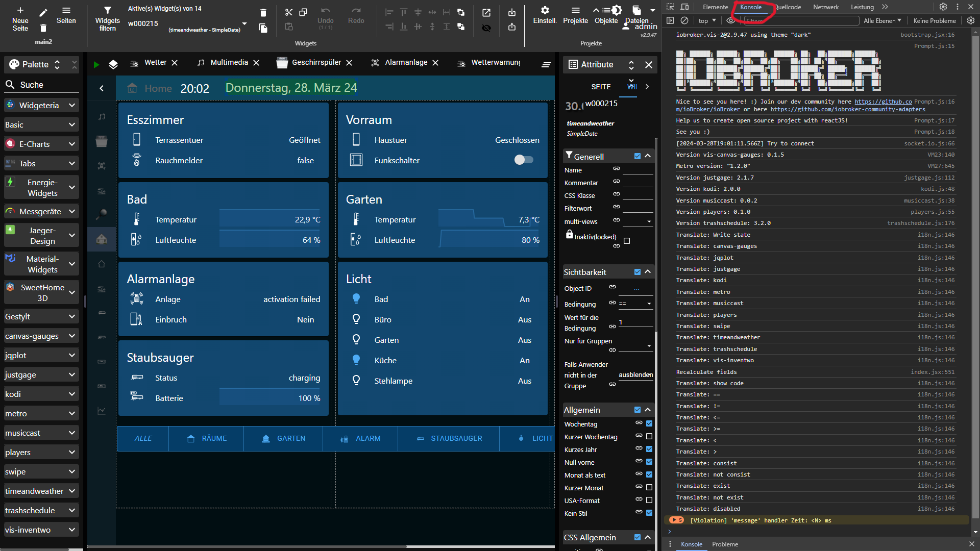Viewport: 980px width, 551px height.
Task: Click the Neue Seite plus icon
Action: (x=20, y=10)
